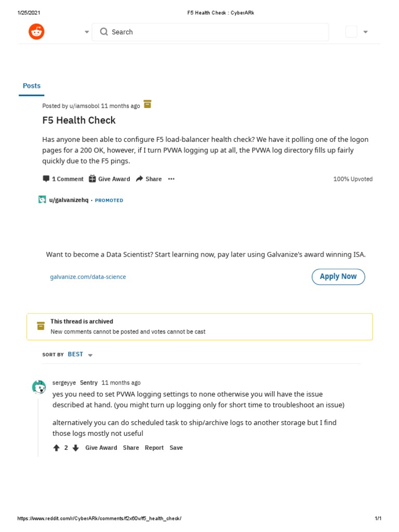Image resolution: width=399 pixels, height=532 pixels.
Task: Open the user account dropdown arrow
Action: (x=365, y=32)
